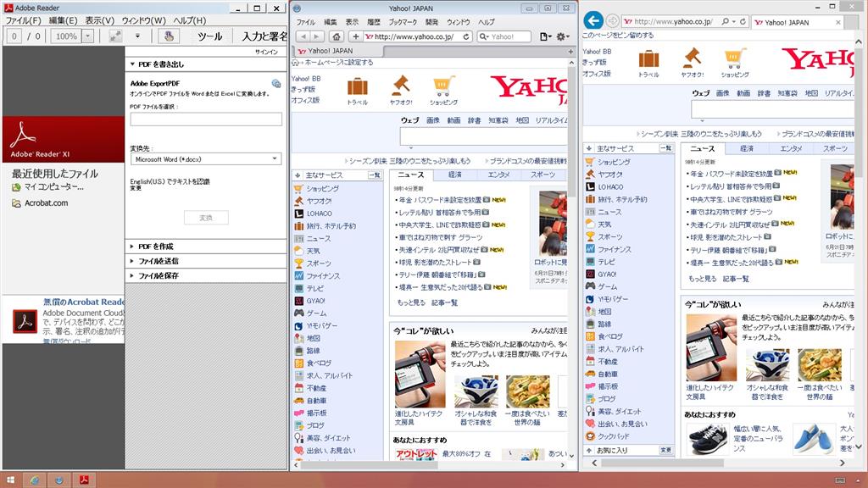The height and width of the screenshot is (488, 868).
Task: Expand the PDFを作成 section
Action: point(131,247)
